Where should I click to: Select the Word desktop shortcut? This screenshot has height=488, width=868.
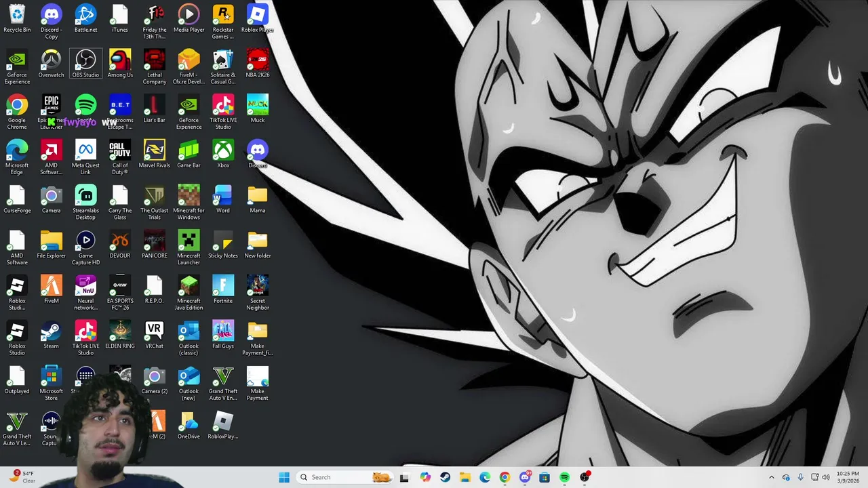pos(223,200)
